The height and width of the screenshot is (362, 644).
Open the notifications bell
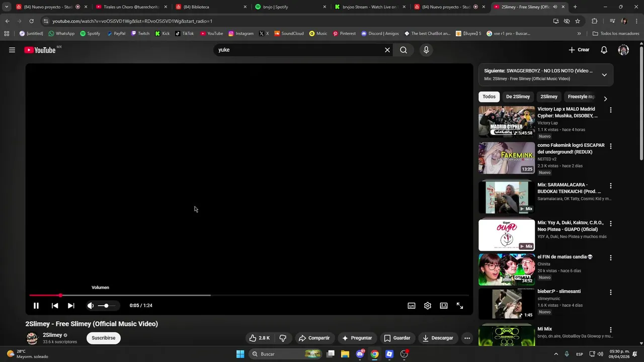pos(604,50)
